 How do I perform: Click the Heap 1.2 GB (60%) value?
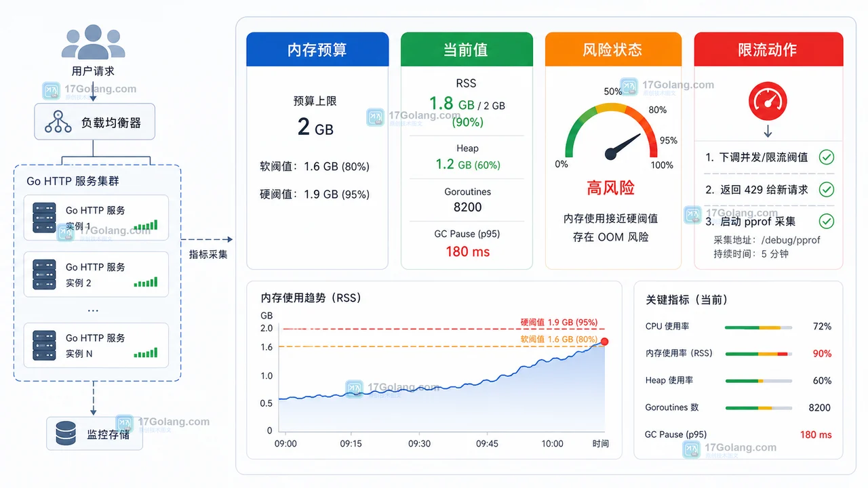[x=467, y=164]
